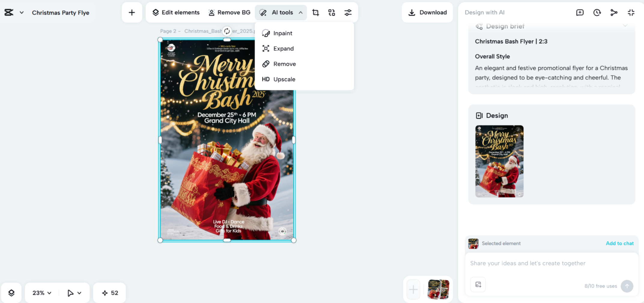Collapse the AI tools dropdown

pos(300,12)
